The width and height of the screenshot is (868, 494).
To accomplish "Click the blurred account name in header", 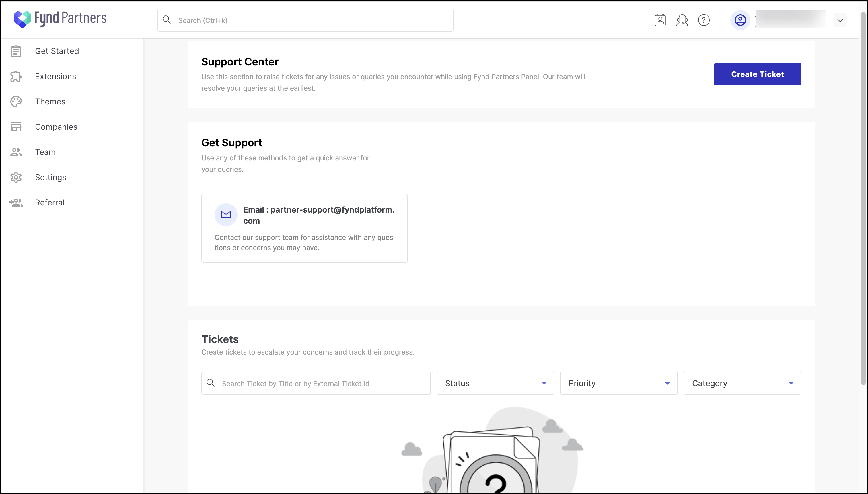I will click(x=790, y=19).
